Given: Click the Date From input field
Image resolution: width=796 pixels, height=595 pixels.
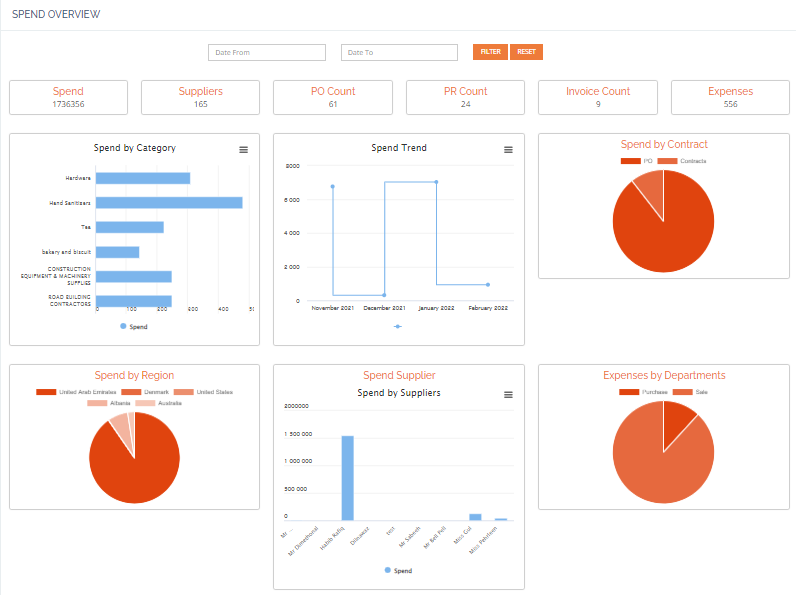Looking at the screenshot, I should coord(267,52).
